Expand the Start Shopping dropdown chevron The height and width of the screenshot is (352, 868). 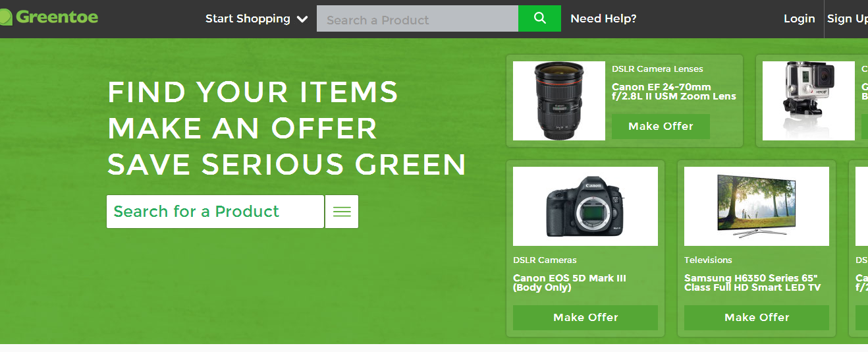(x=302, y=19)
